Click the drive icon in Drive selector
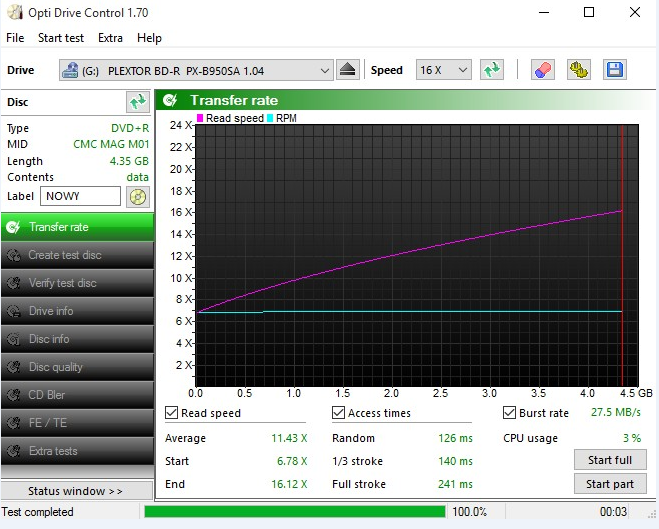The height and width of the screenshot is (529, 659). [x=70, y=70]
